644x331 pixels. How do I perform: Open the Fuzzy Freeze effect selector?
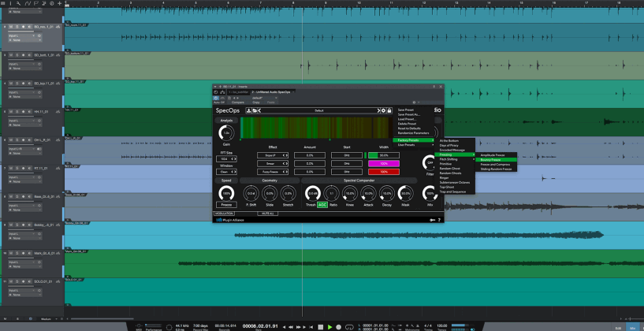273,172
